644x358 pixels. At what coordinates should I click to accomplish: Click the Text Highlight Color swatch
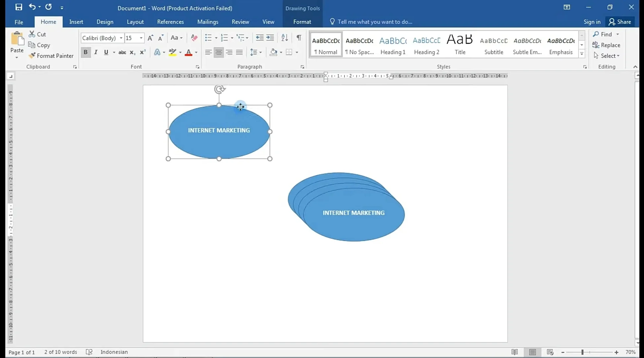point(172,52)
